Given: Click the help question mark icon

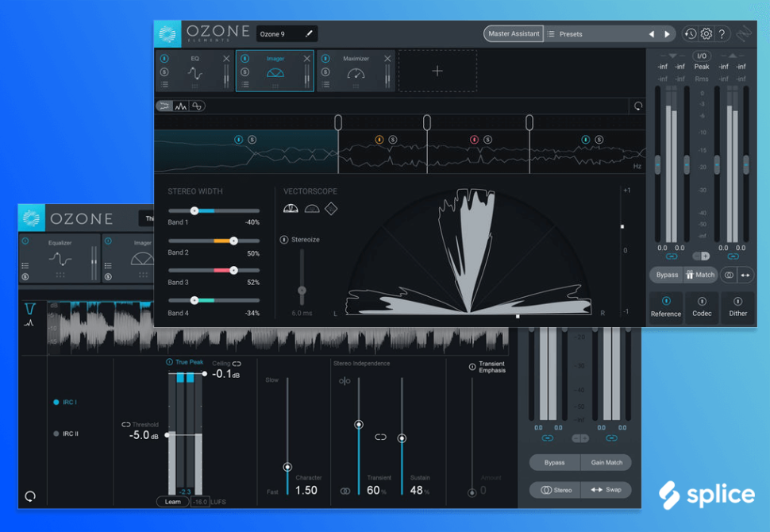Looking at the screenshot, I should point(722,34).
